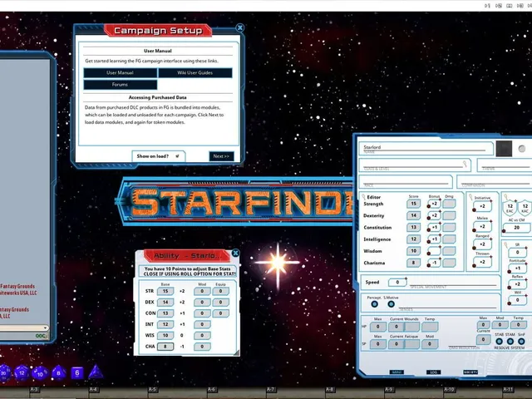Roll the Strength bonus +2 box
532x399 pixels.
tap(434, 204)
